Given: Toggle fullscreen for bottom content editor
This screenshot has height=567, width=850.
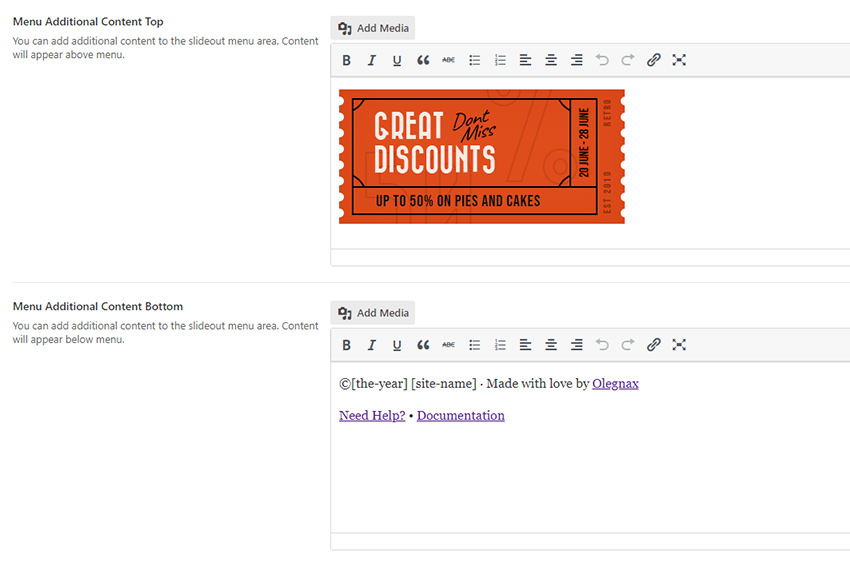Looking at the screenshot, I should pyautogui.click(x=679, y=345).
